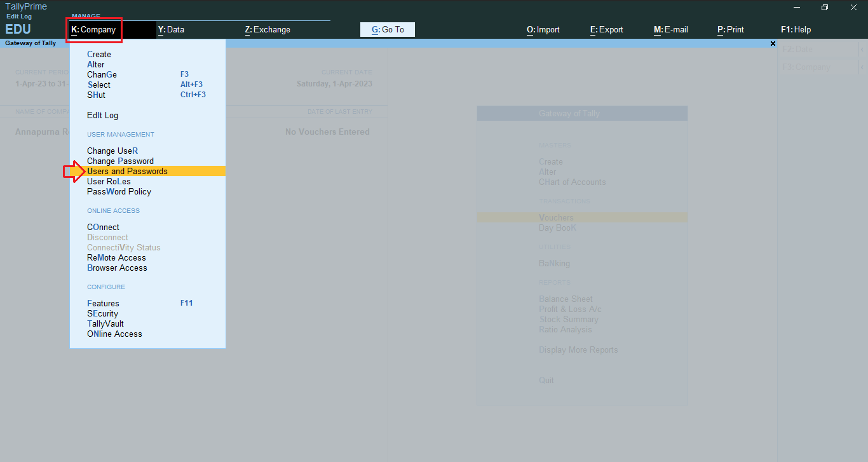Click the TallyPrime title text
The width and height of the screenshot is (868, 462).
(x=26, y=7)
